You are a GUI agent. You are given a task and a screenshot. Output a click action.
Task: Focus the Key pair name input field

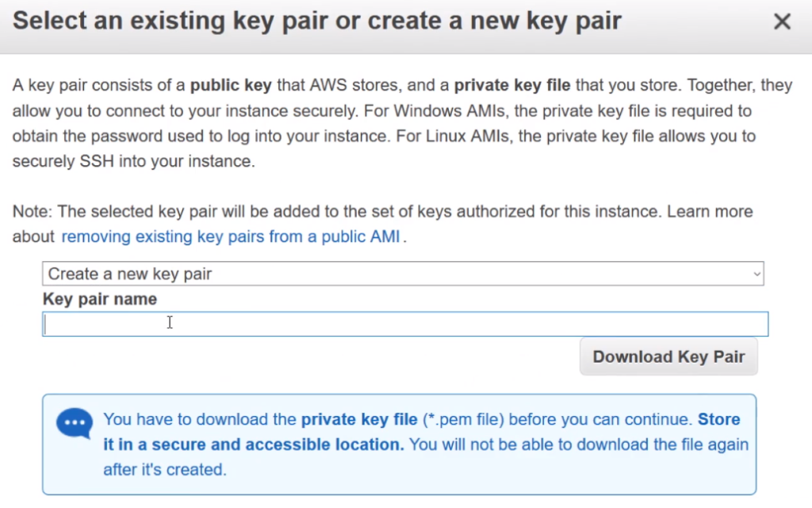404,324
